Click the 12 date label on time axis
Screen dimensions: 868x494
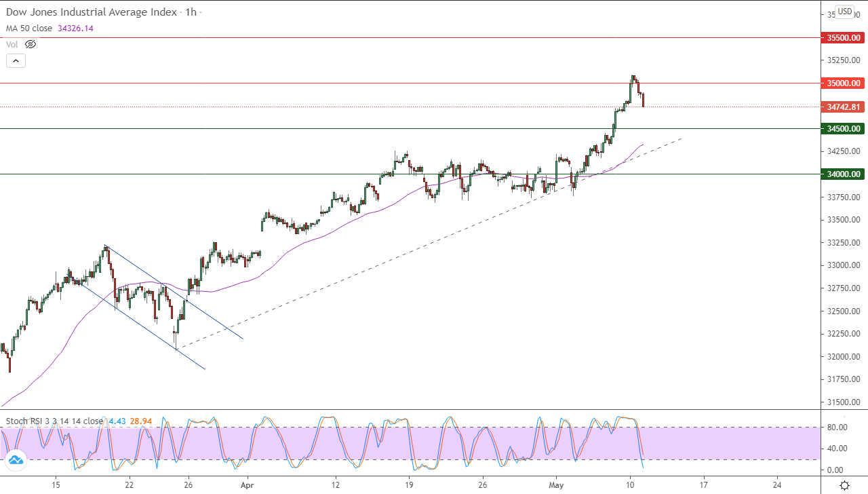coord(335,485)
